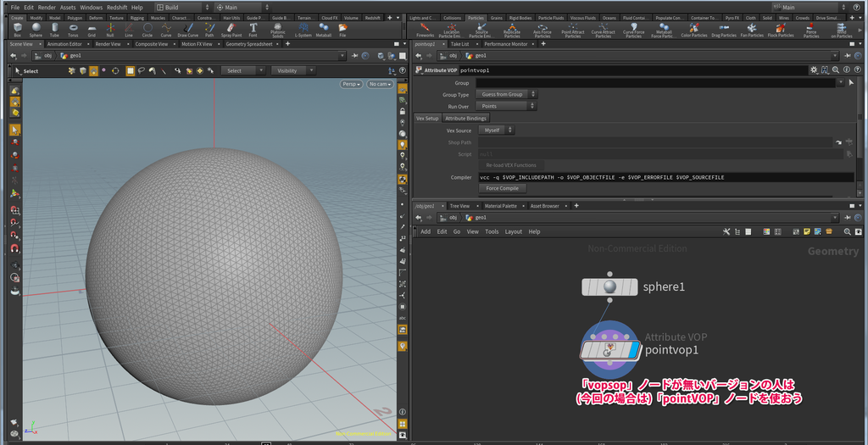Image resolution: width=868 pixels, height=445 pixels.
Task: Open the No cam camera dropdown
Action: [381, 84]
